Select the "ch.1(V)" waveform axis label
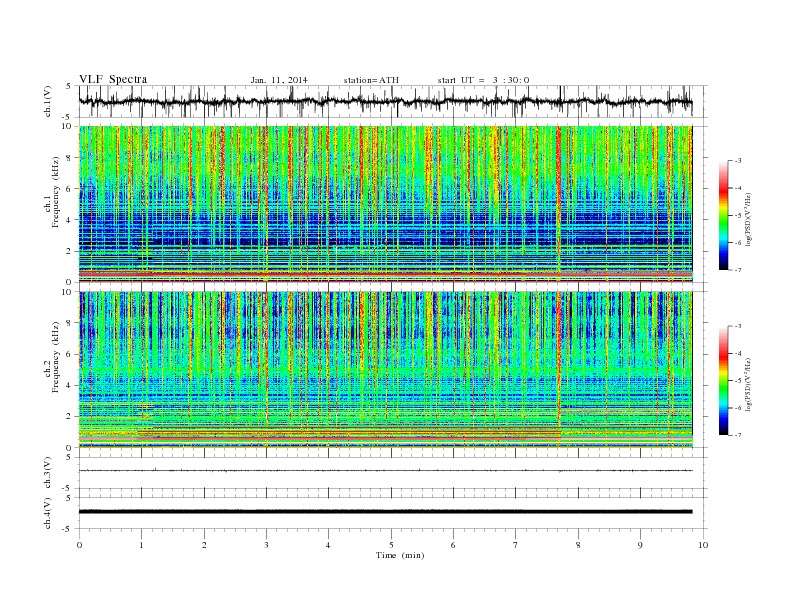 pyautogui.click(x=48, y=101)
